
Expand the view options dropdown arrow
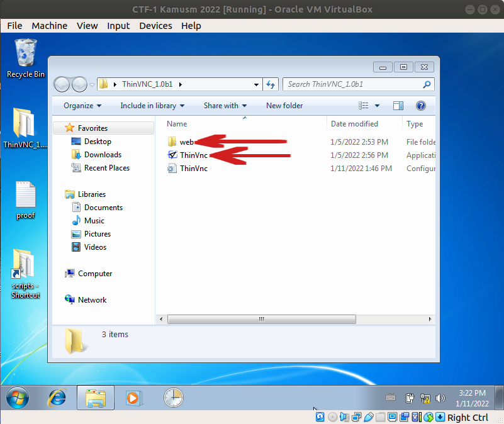pos(377,106)
